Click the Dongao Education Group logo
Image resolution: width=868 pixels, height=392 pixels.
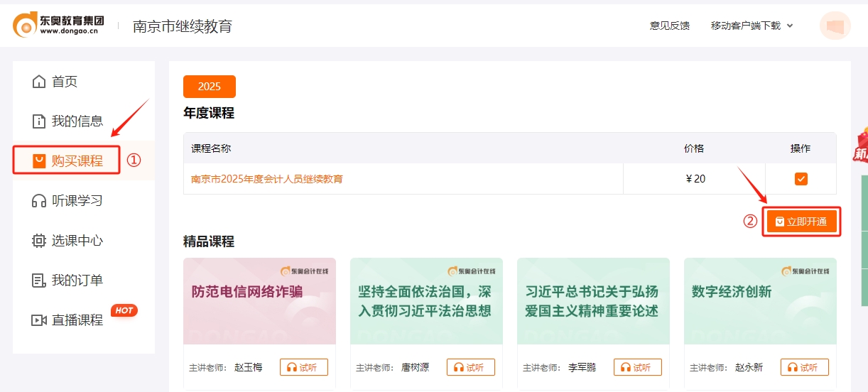click(x=58, y=25)
